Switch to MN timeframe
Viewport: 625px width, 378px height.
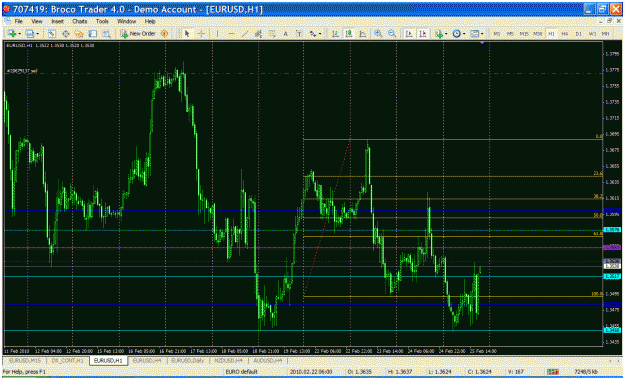coord(606,34)
